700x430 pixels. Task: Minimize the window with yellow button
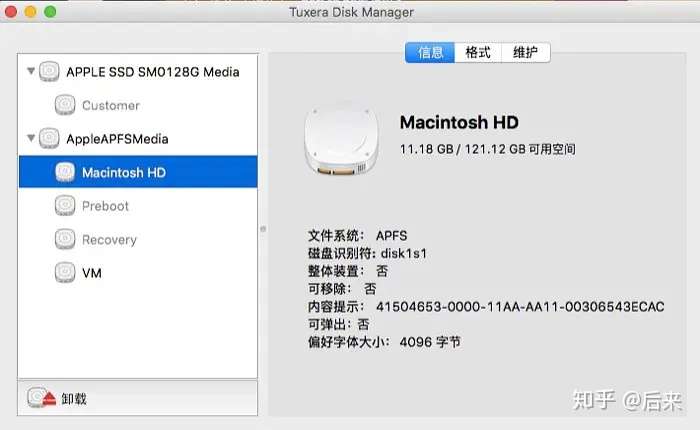(30, 12)
